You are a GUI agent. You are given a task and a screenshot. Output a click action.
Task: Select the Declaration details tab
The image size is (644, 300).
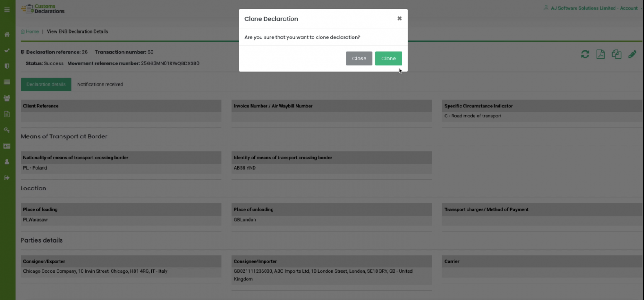(x=46, y=84)
